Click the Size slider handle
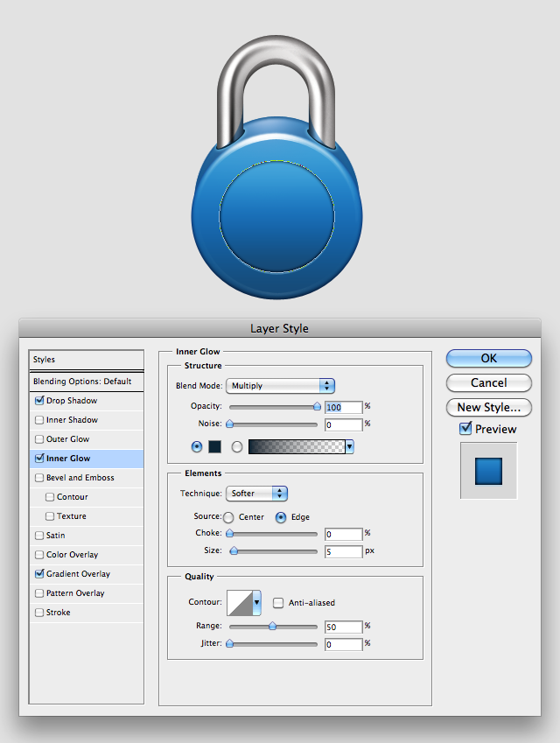The width and height of the screenshot is (560, 743). [x=234, y=550]
